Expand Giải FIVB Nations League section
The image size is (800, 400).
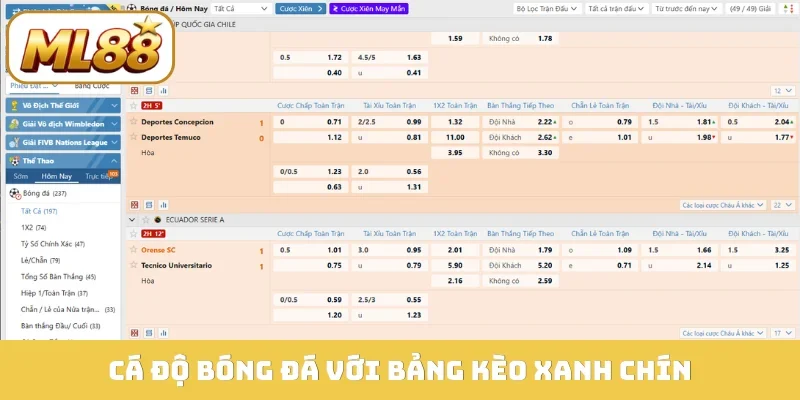click(114, 142)
